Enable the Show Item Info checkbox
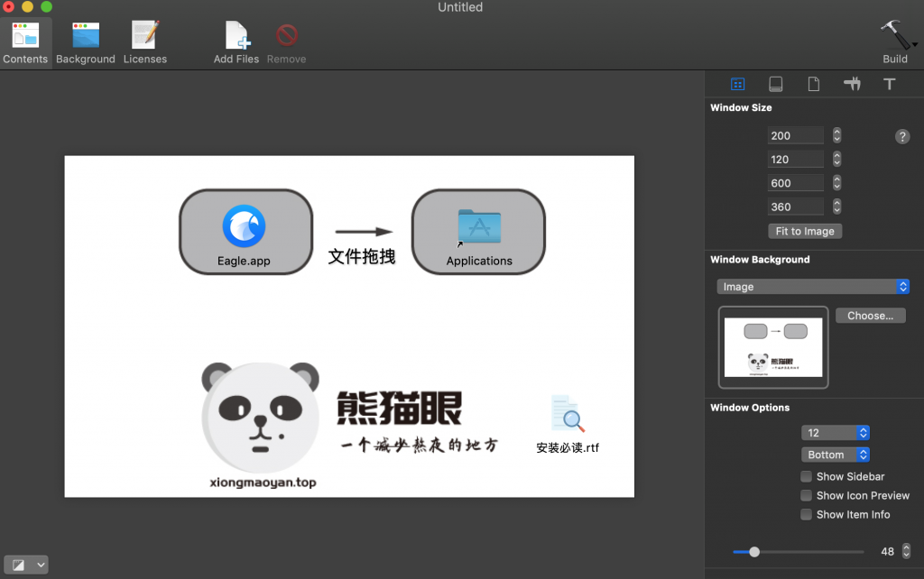This screenshot has width=924, height=579. pos(806,514)
